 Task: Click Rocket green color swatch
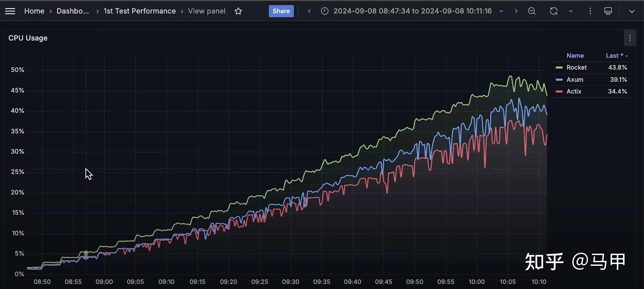(x=559, y=68)
